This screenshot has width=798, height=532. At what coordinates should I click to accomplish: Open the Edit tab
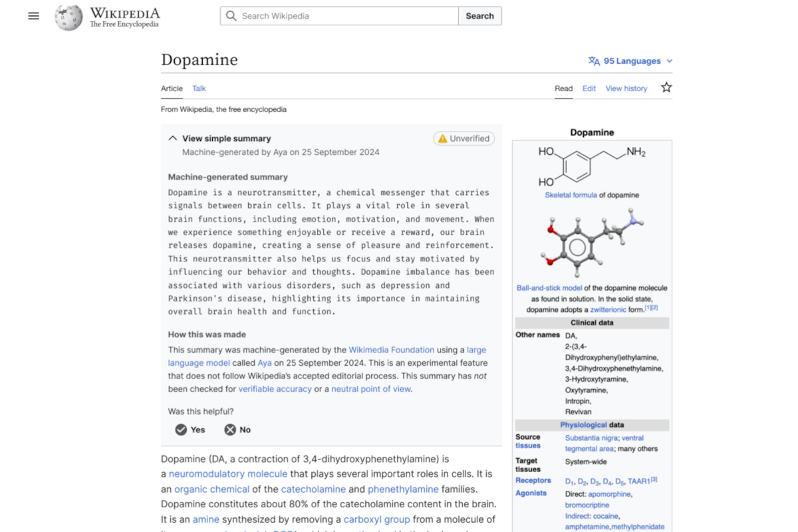click(589, 88)
